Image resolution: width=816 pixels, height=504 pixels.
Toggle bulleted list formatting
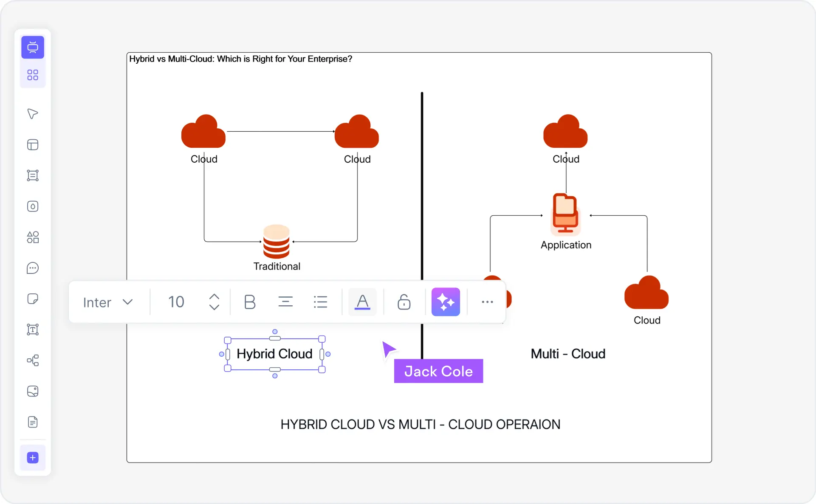pos(321,302)
